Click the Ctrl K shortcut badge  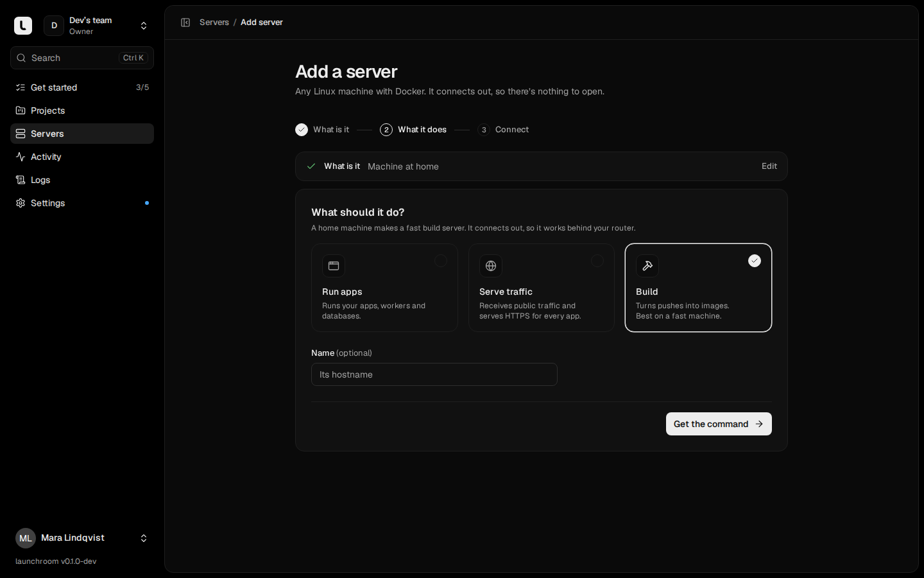(133, 58)
